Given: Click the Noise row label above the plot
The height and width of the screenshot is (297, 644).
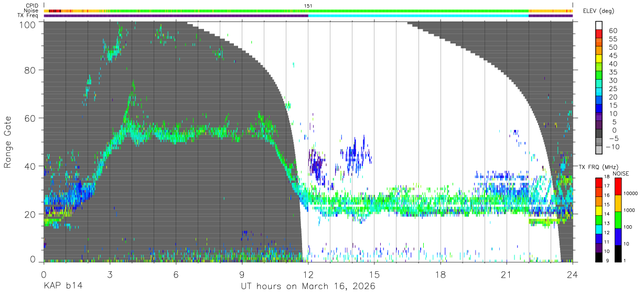Looking at the screenshot, I should tap(31, 10).
